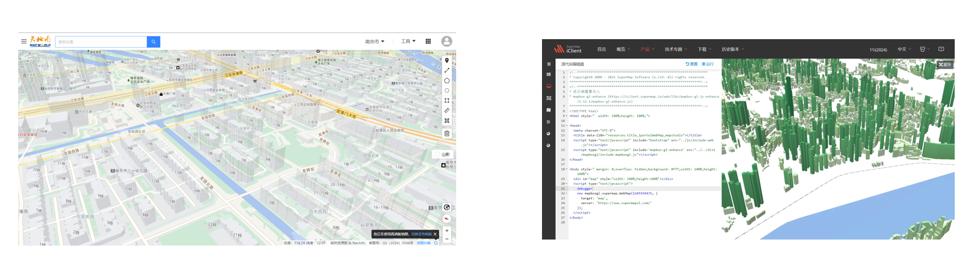Screen dimensions: 980x261
Task: Click the SuperMap iClient logo
Action: (x=568, y=49)
